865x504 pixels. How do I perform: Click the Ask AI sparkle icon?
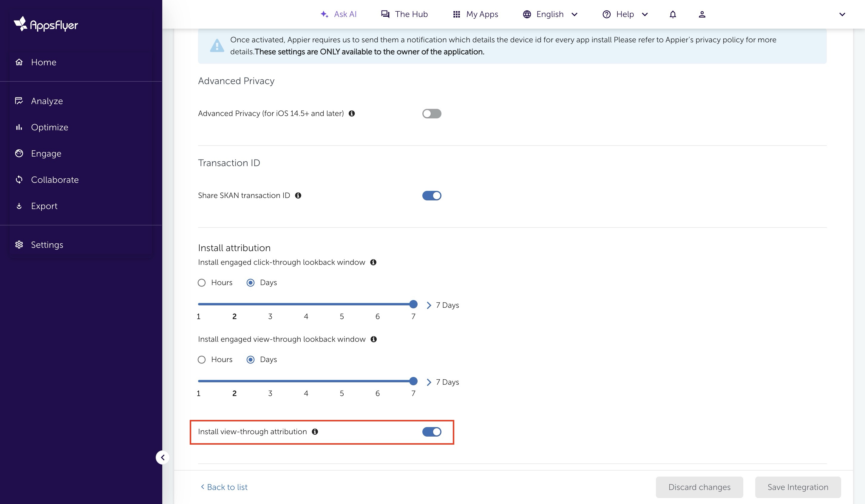[324, 14]
